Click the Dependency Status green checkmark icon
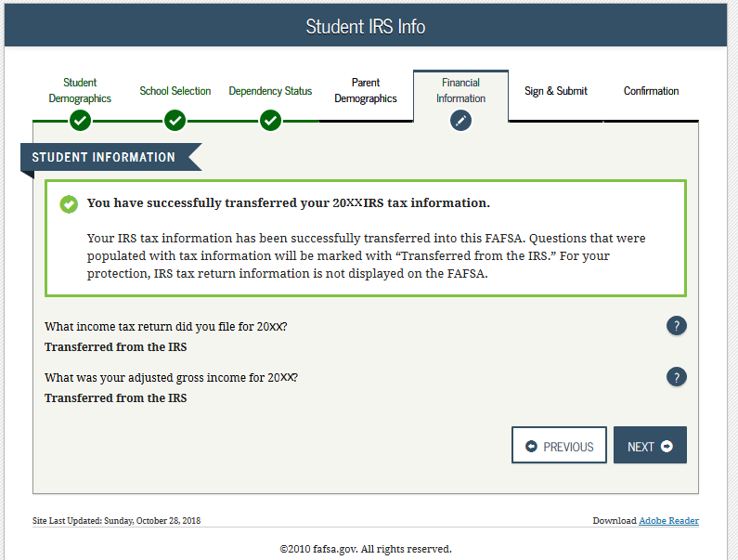738x560 pixels. [x=271, y=121]
